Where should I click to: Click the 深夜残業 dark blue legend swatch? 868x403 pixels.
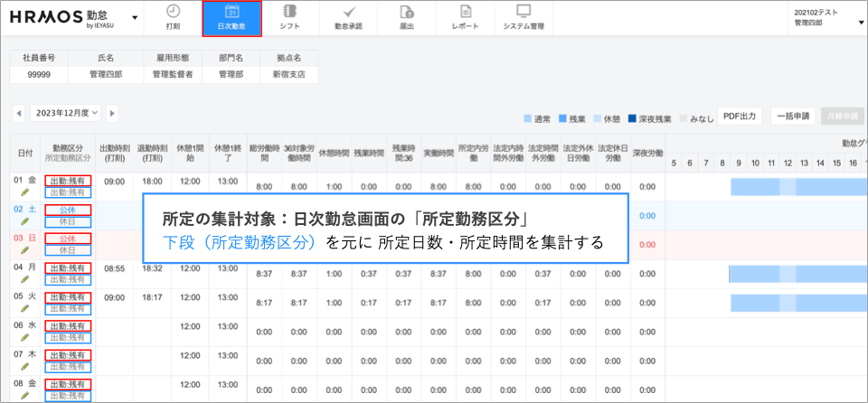pyautogui.click(x=633, y=118)
